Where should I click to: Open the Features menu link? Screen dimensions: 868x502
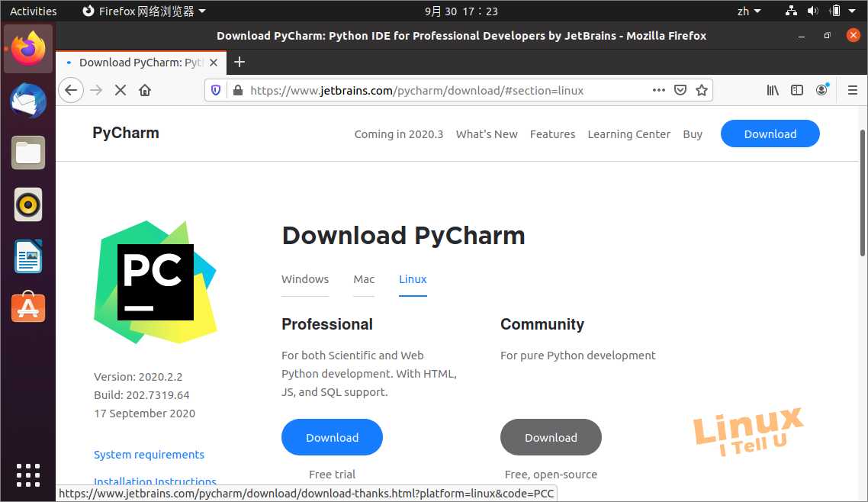tap(552, 134)
